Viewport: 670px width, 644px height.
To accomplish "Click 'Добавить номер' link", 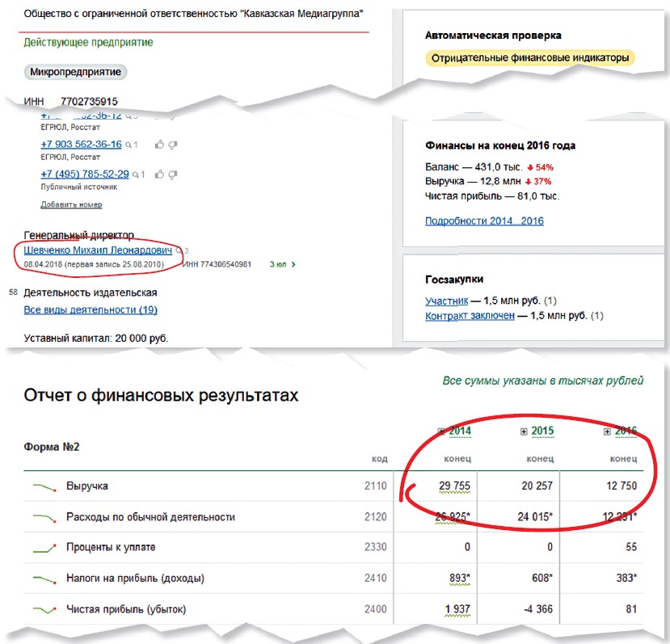I will [x=71, y=204].
